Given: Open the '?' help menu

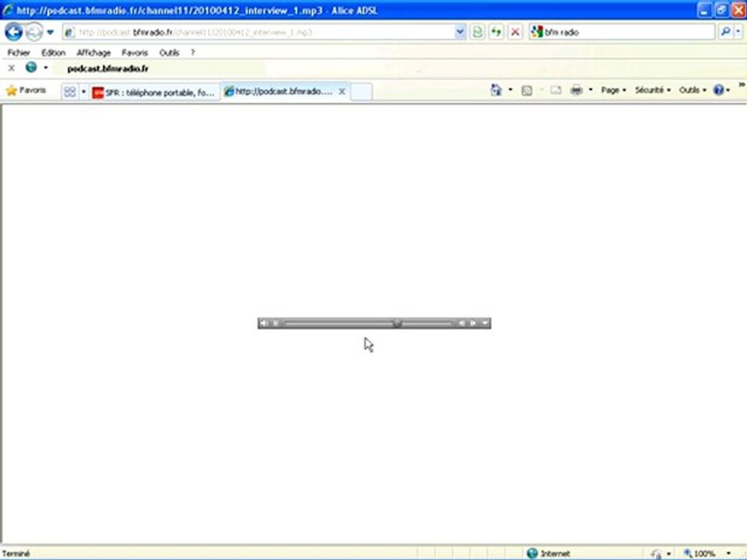Looking at the screenshot, I should [x=192, y=53].
